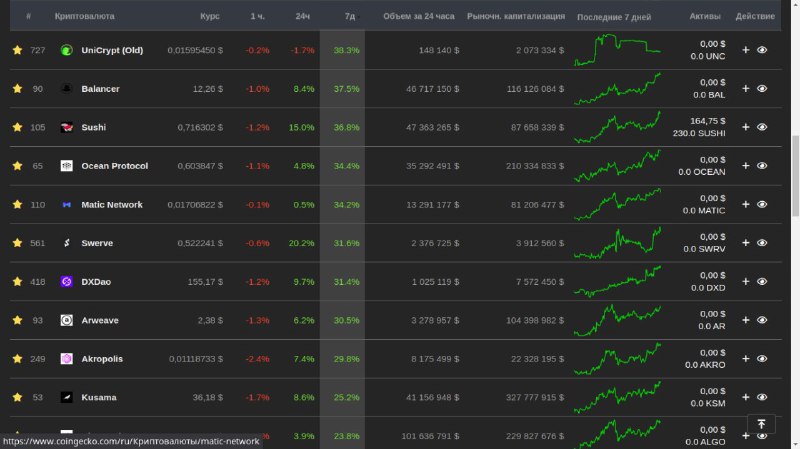The image size is (800, 449).
Task: Click the scroll-to-top arrow button
Action: click(761, 424)
